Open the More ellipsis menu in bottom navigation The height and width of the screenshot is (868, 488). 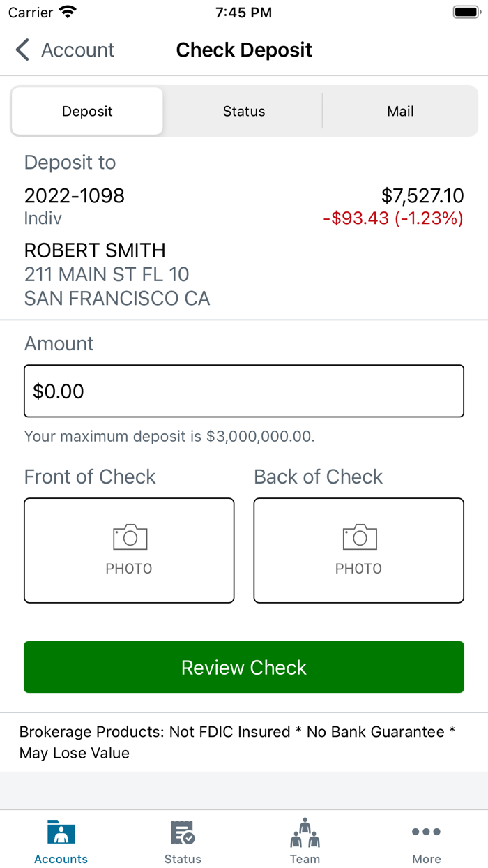click(426, 831)
